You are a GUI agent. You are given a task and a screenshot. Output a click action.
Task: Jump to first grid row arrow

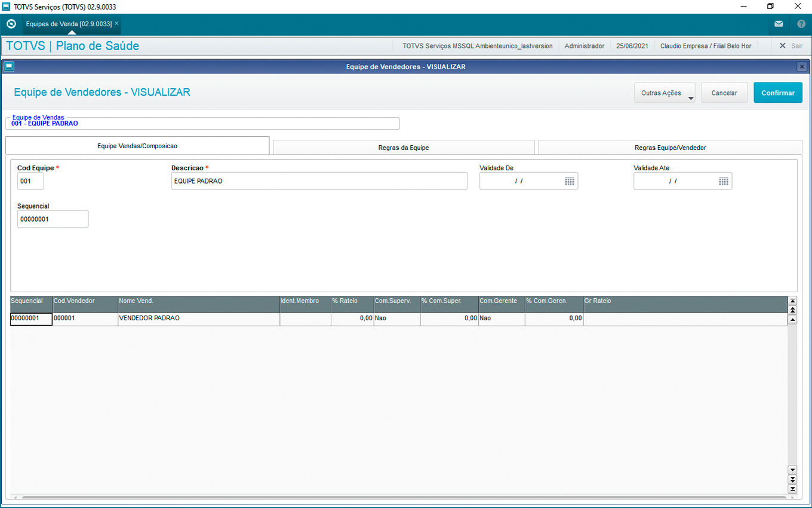click(792, 301)
